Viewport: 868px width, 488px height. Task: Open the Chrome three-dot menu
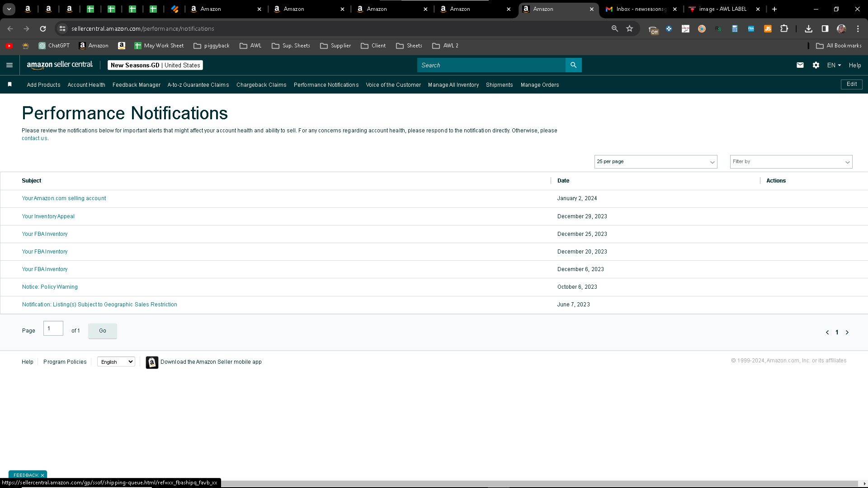pyautogui.click(x=858, y=28)
